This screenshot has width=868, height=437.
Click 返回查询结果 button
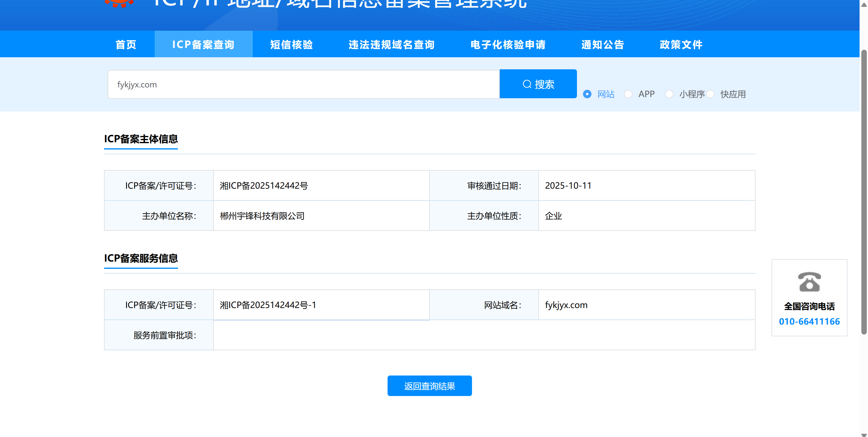429,386
